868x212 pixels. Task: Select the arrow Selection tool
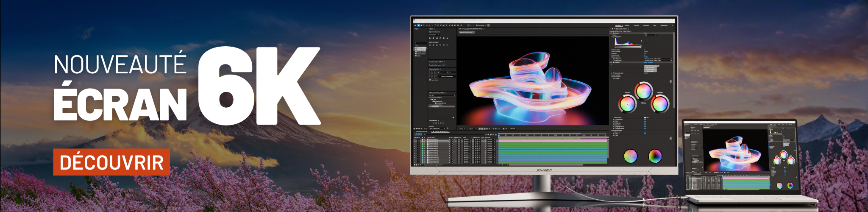click(x=419, y=25)
